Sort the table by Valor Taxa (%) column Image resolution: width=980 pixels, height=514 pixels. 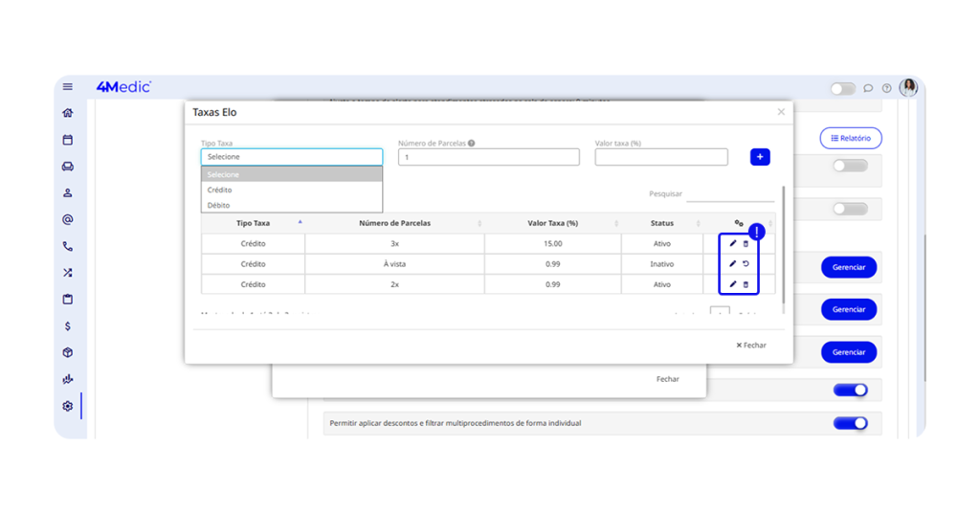pos(553,223)
